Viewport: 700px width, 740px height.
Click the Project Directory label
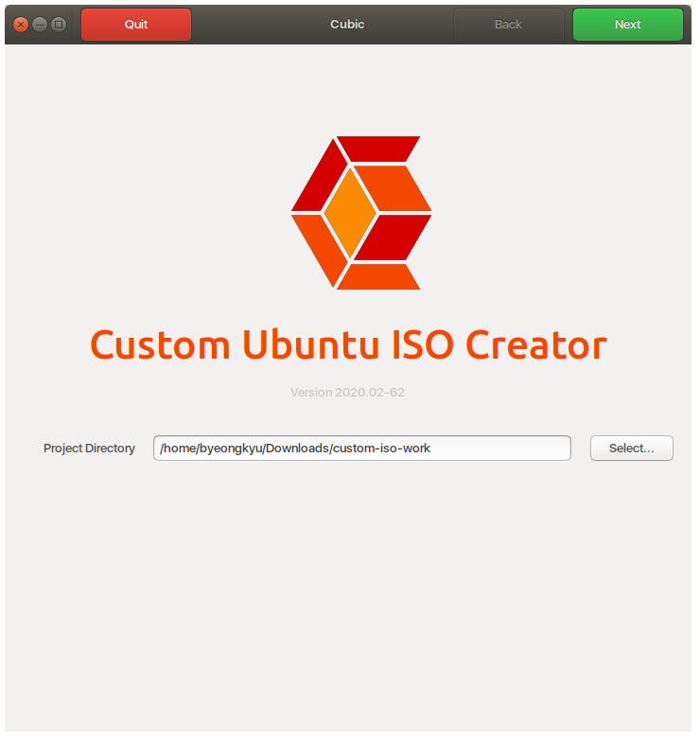tap(89, 449)
